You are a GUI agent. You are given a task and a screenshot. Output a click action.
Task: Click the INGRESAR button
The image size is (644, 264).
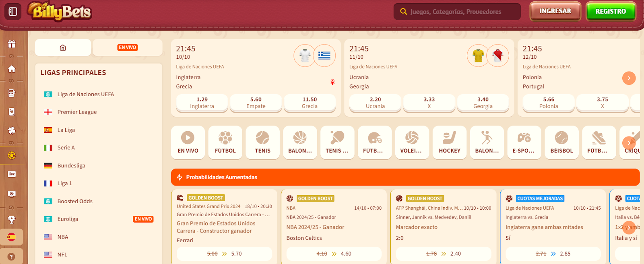[x=555, y=11]
